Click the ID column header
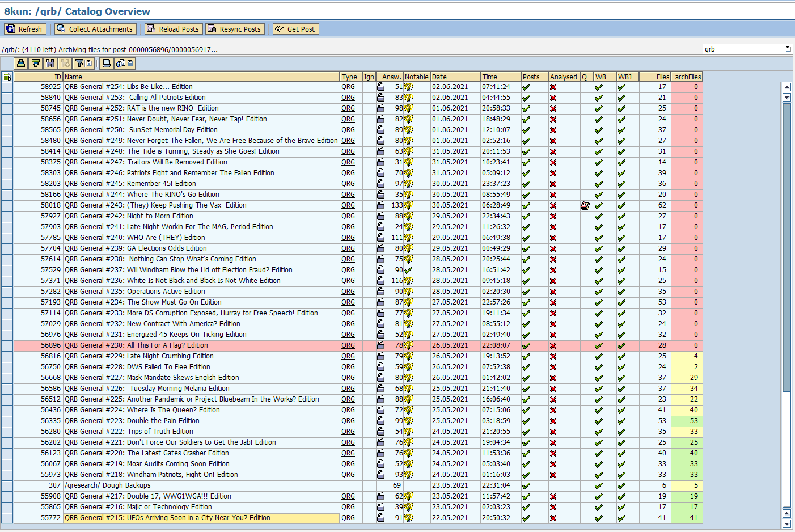The height and width of the screenshot is (532, 795). point(37,77)
